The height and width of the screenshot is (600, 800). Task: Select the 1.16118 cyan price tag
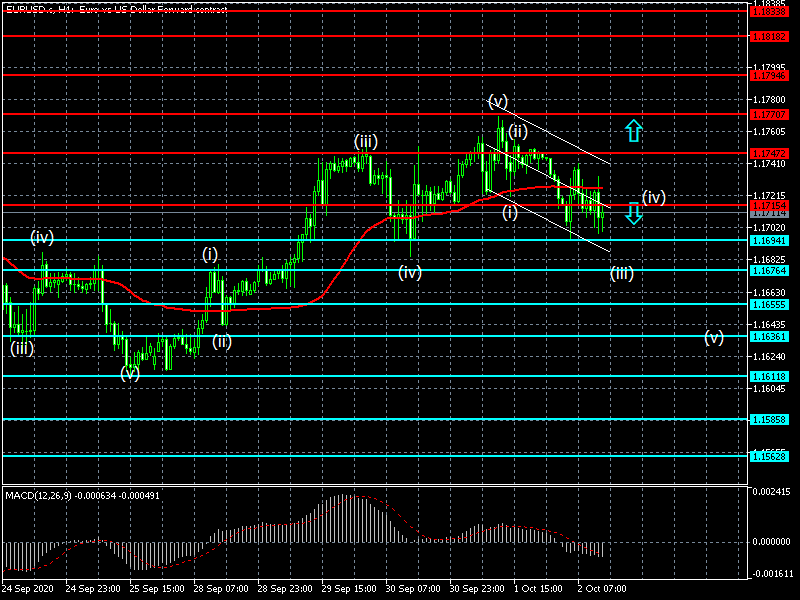769,377
